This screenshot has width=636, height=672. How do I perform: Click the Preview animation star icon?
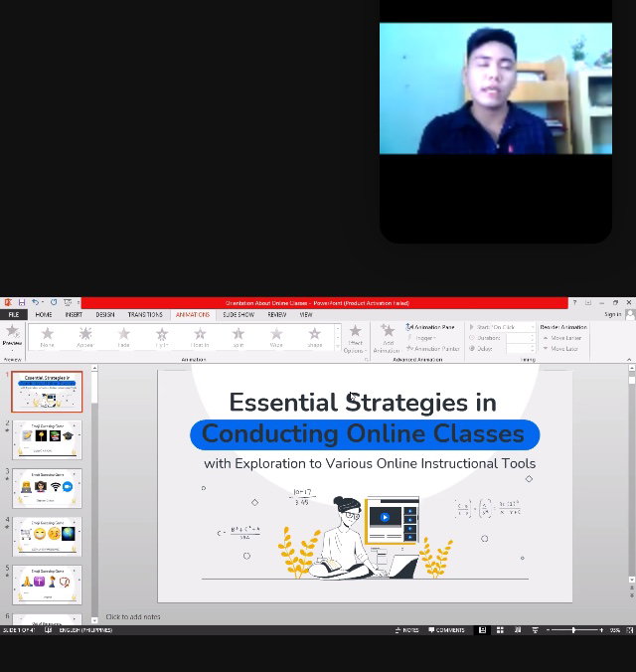point(12,331)
